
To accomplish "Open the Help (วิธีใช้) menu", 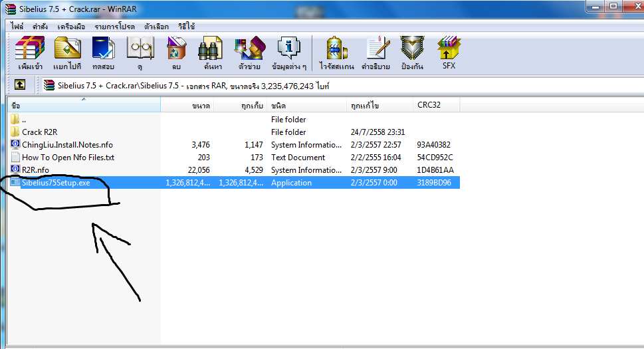I will (x=187, y=27).
